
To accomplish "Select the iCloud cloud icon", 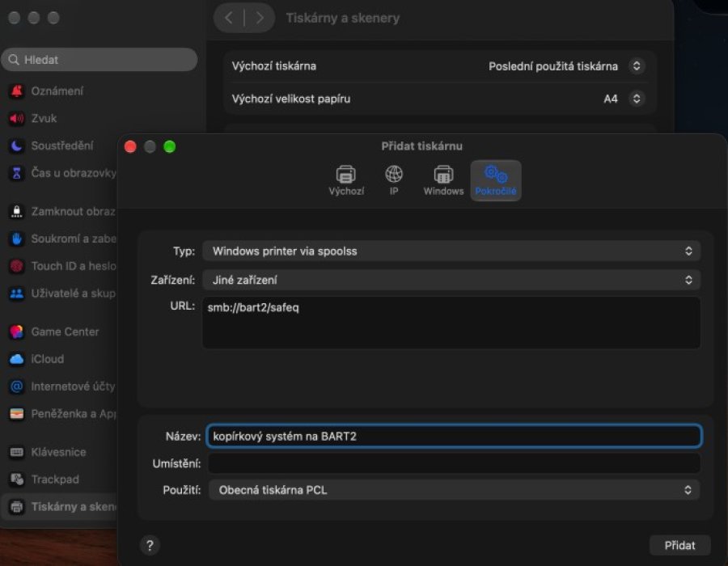I will pyautogui.click(x=17, y=359).
